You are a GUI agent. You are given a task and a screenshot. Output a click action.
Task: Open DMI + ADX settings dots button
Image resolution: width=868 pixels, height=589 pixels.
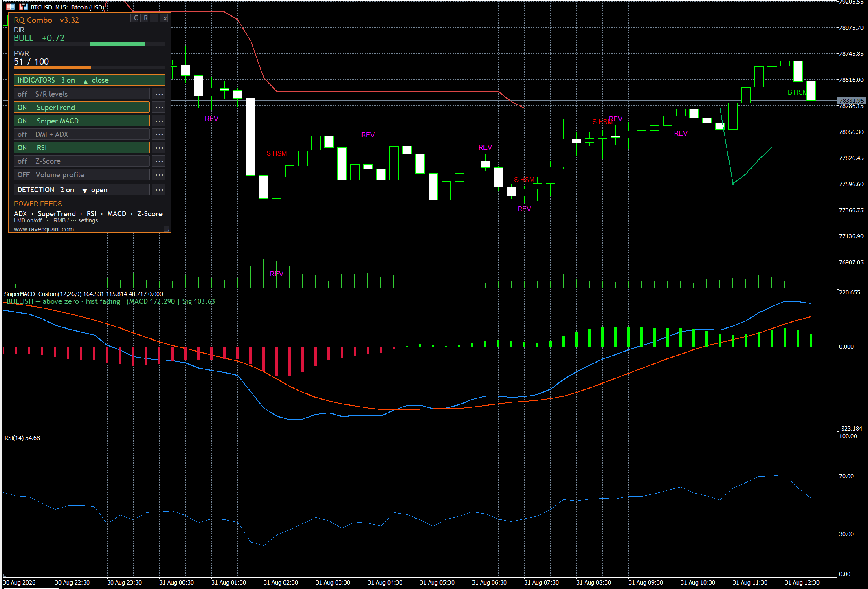click(159, 134)
